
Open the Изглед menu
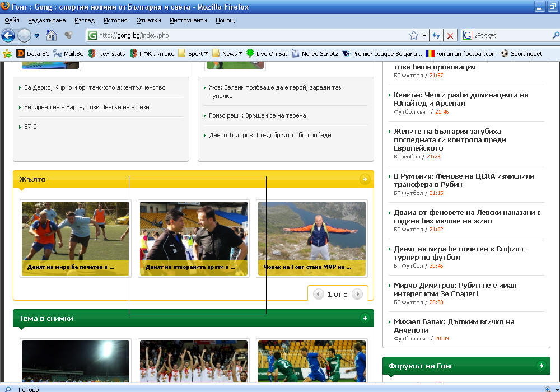click(x=85, y=20)
